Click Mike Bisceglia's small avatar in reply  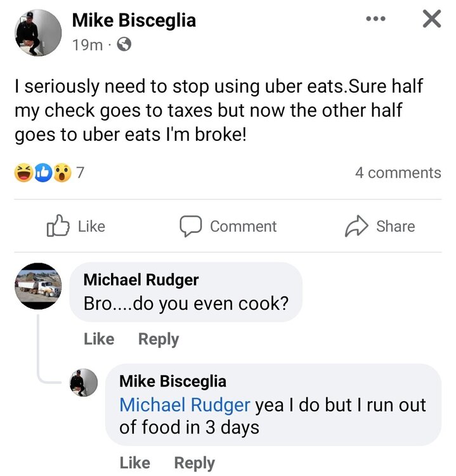tap(83, 383)
